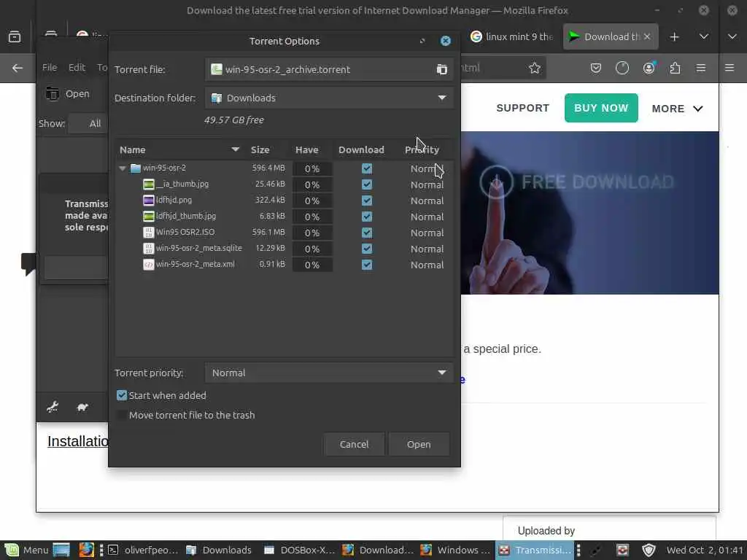Click the taskbar clock Wed Oct 2
Image resolution: width=747 pixels, height=560 pixels.
point(705,551)
